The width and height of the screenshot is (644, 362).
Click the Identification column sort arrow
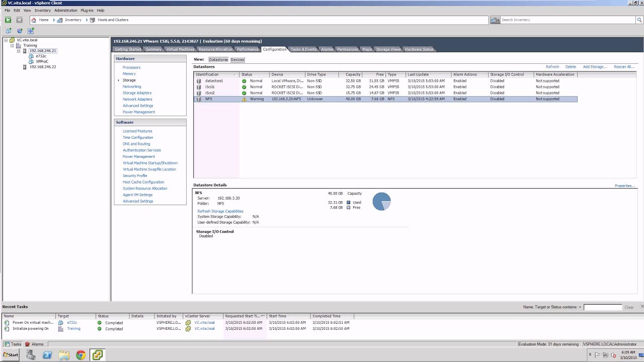(234, 75)
